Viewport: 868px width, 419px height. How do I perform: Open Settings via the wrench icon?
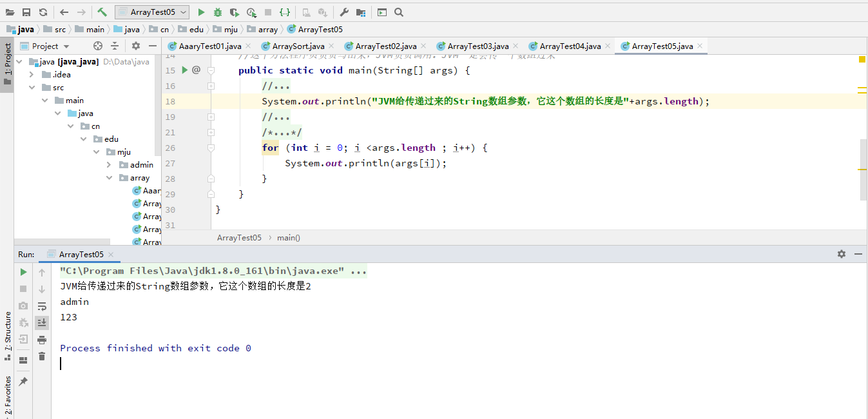(343, 12)
